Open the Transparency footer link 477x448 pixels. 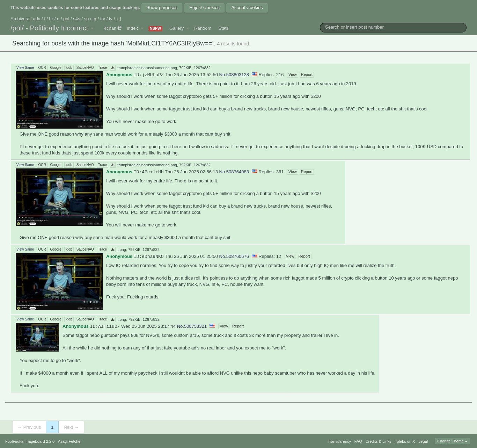point(339,441)
